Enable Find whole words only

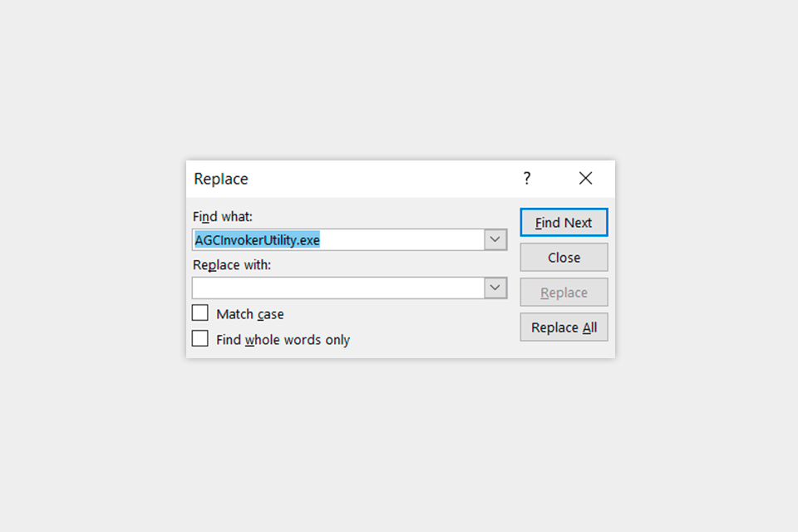pos(199,338)
